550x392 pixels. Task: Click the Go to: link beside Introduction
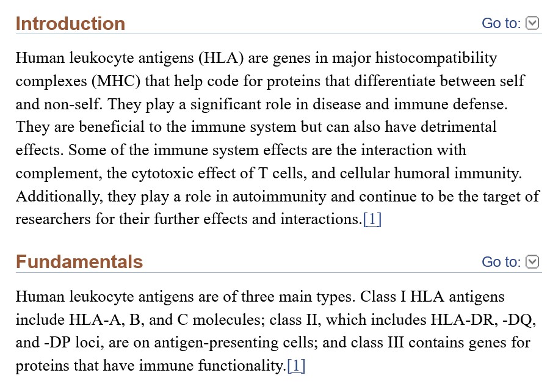click(x=501, y=23)
